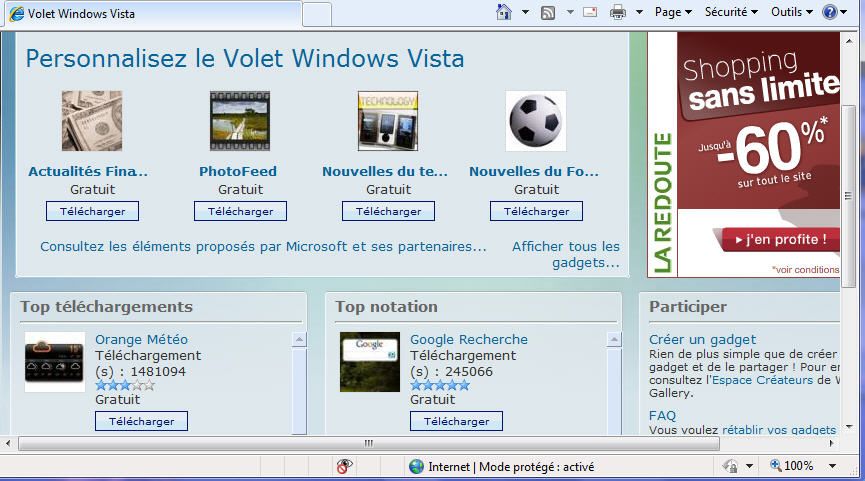Image resolution: width=865 pixels, height=481 pixels.
Task: Click the Actualités Financières money thumbnail
Action: (92, 121)
